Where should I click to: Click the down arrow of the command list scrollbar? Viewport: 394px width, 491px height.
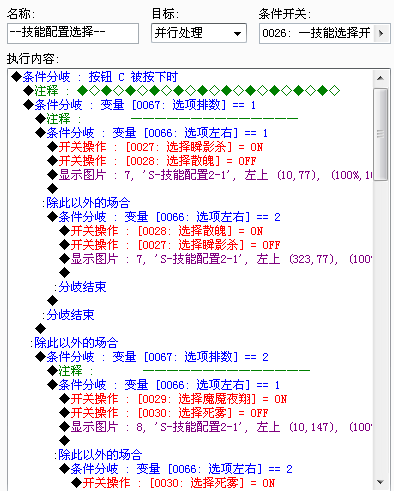[x=380, y=482]
